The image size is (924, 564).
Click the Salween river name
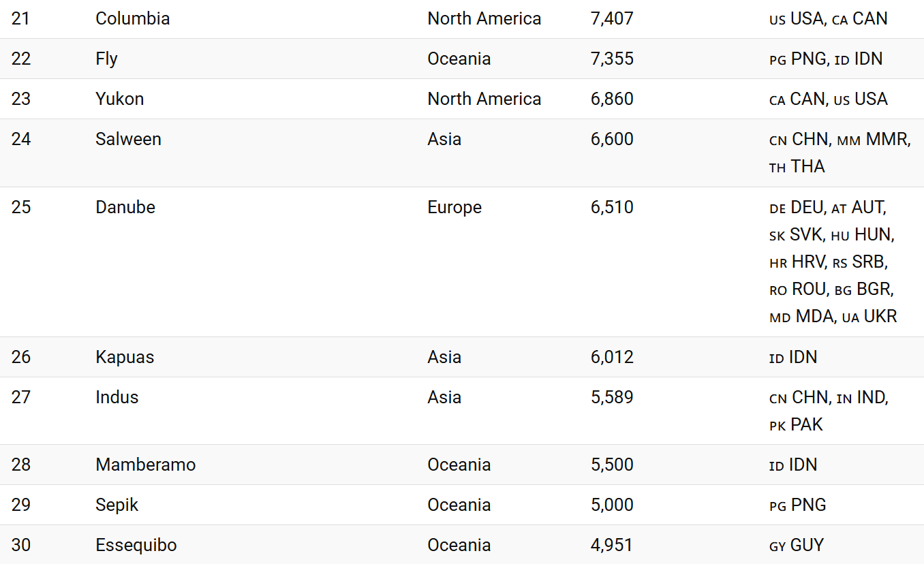click(128, 139)
